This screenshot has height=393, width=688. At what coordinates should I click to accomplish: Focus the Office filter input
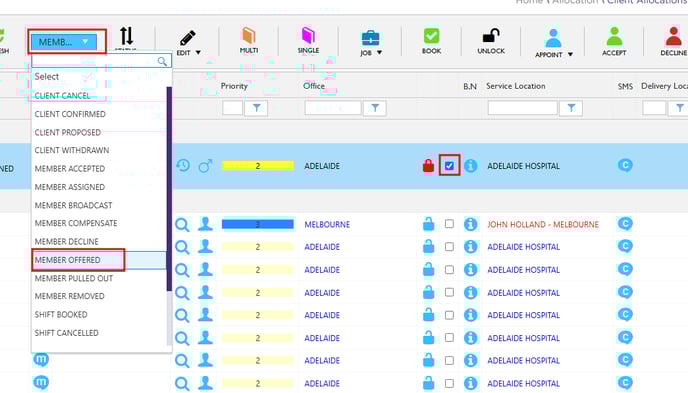pyautogui.click(x=333, y=108)
